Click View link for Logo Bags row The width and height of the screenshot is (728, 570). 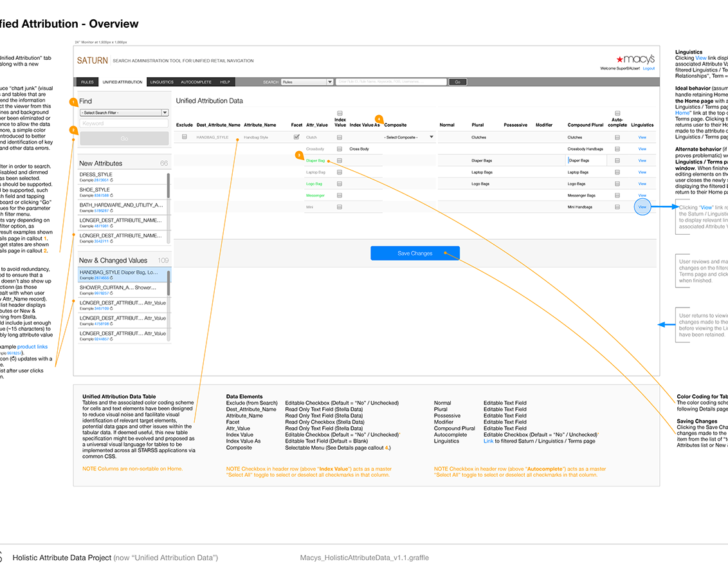pos(642,184)
